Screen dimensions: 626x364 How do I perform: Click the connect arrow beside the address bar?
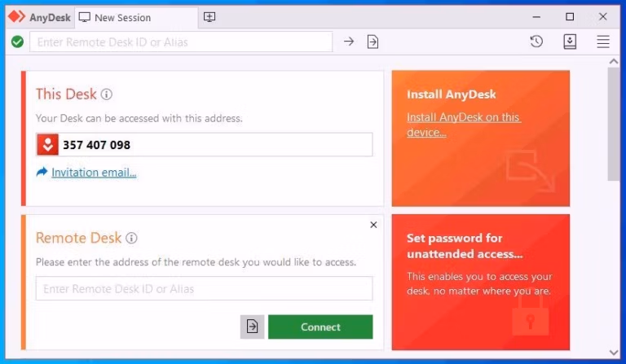tap(349, 41)
